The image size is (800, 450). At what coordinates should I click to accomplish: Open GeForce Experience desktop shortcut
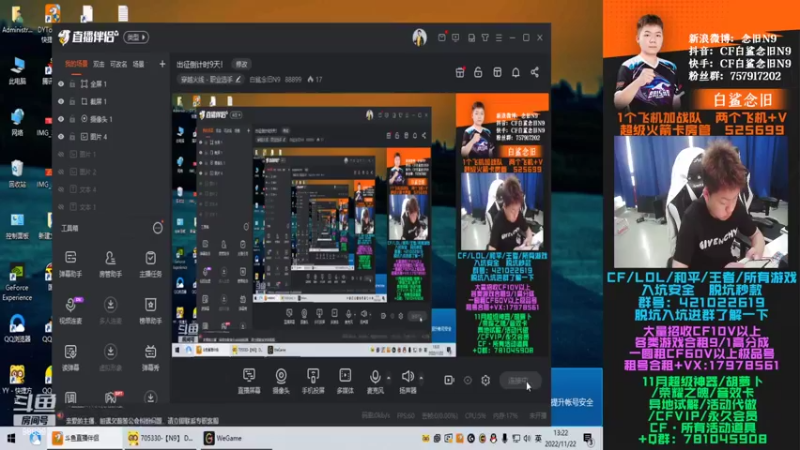(17, 282)
